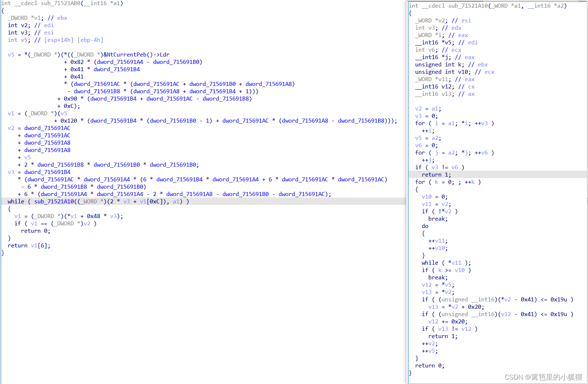Viewport: 588px width, 384px height.
Task: Click the 'v12 += 0x20;' line
Action: [448, 322]
